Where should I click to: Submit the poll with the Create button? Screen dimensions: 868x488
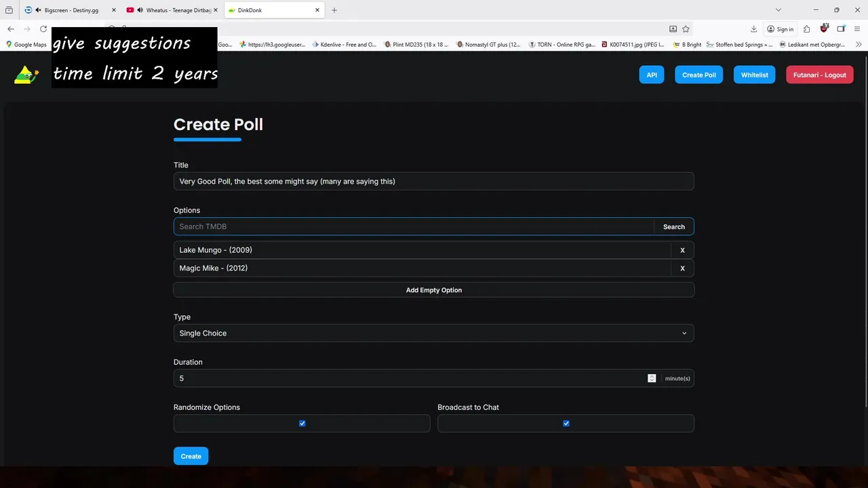[x=191, y=456]
